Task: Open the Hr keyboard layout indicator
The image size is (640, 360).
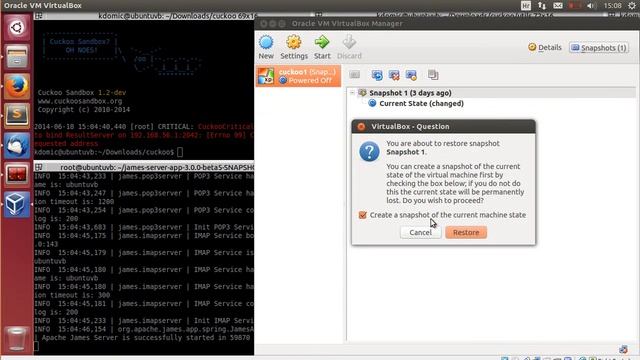Action: click(x=526, y=5)
